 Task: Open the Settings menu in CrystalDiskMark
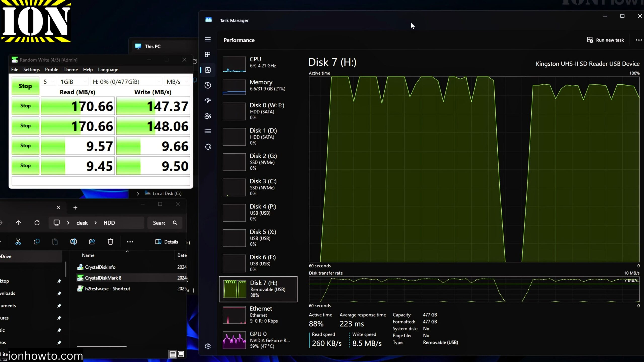[31, 70]
